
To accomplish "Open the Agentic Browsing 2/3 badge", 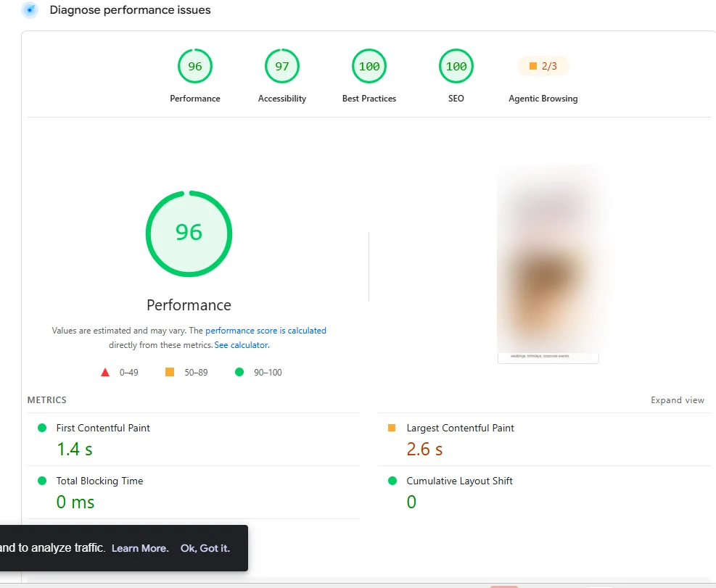I will (x=543, y=66).
